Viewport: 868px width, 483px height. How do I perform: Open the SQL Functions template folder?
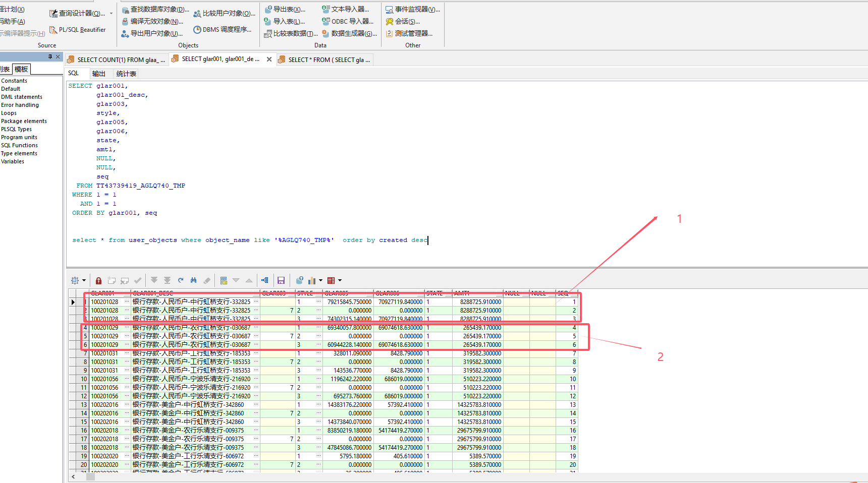pos(19,145)
